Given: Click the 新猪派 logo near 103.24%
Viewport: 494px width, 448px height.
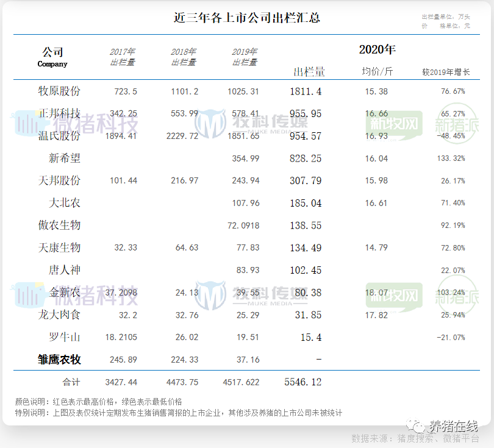Looking at the screenshot, I should [457, 296].
